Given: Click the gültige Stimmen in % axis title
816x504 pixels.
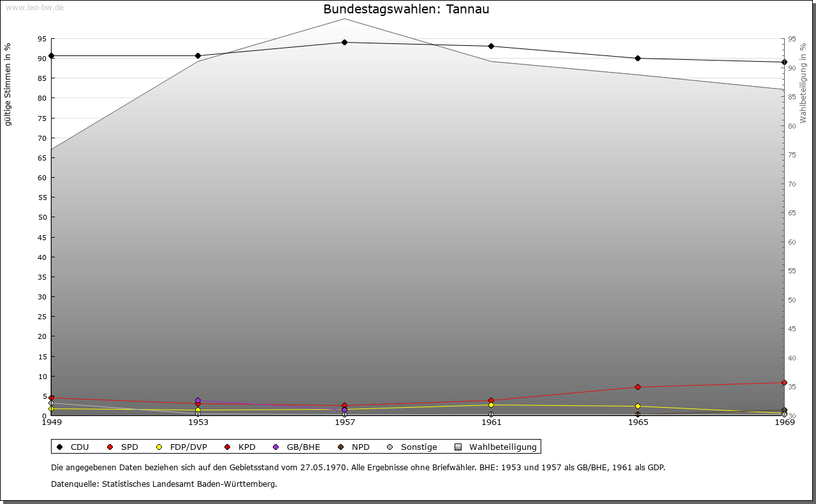Looking at the screenshot, I should 8,85.
